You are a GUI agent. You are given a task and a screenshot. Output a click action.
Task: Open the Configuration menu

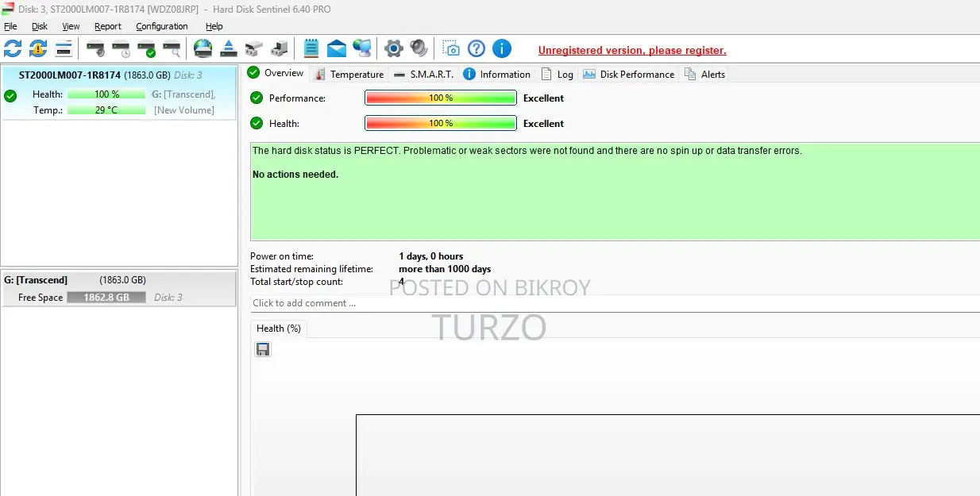[162, 26]
